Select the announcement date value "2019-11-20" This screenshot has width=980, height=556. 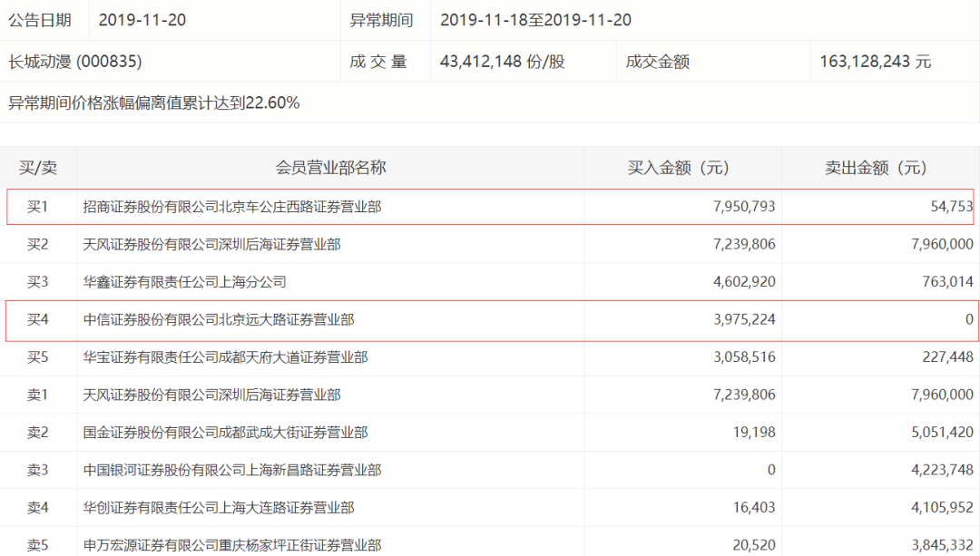tap(142, 20)
